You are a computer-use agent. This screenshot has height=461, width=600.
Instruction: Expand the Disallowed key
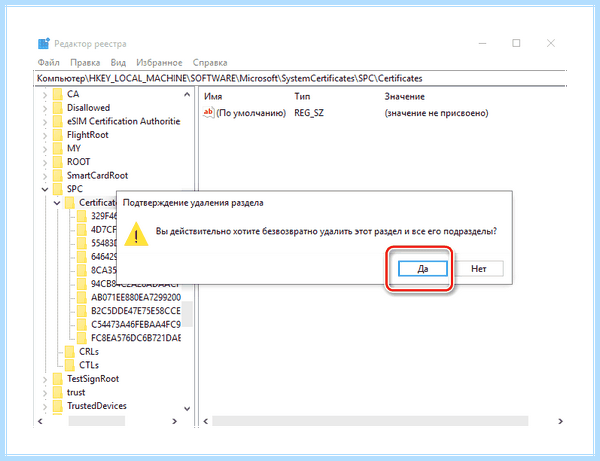point(45,109)
